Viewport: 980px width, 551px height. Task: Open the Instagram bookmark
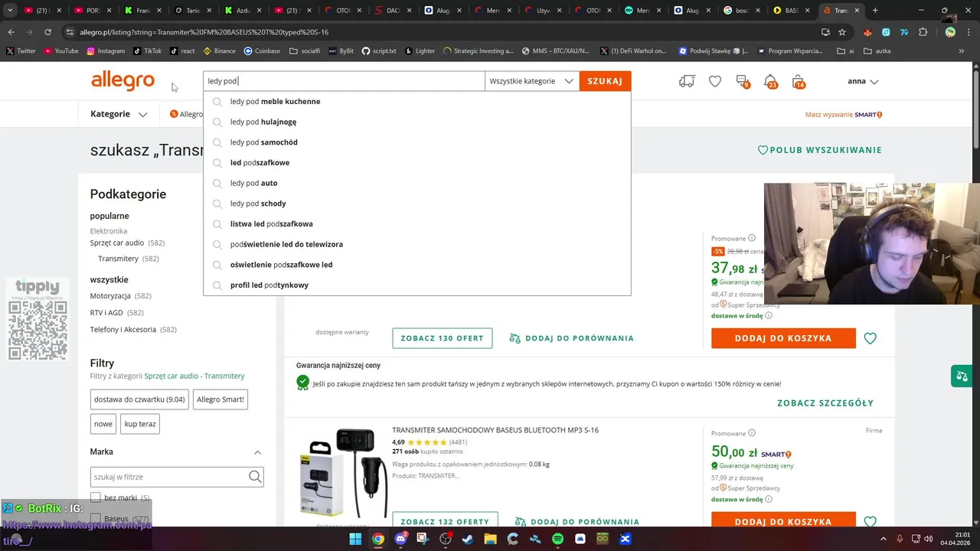point(106,51)
